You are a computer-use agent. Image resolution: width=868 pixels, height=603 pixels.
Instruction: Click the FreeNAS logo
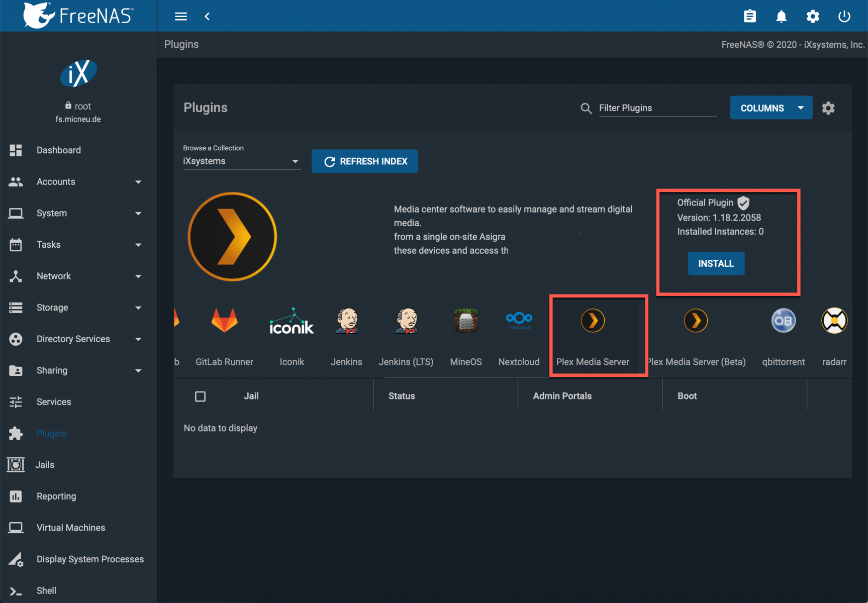pyautogui.click(x=78, y=16)
